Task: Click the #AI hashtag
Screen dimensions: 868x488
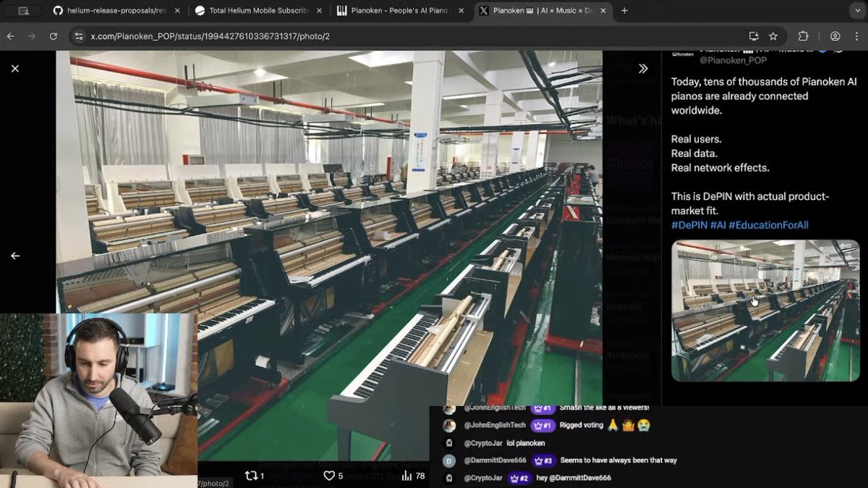Action: pos(718,225)
